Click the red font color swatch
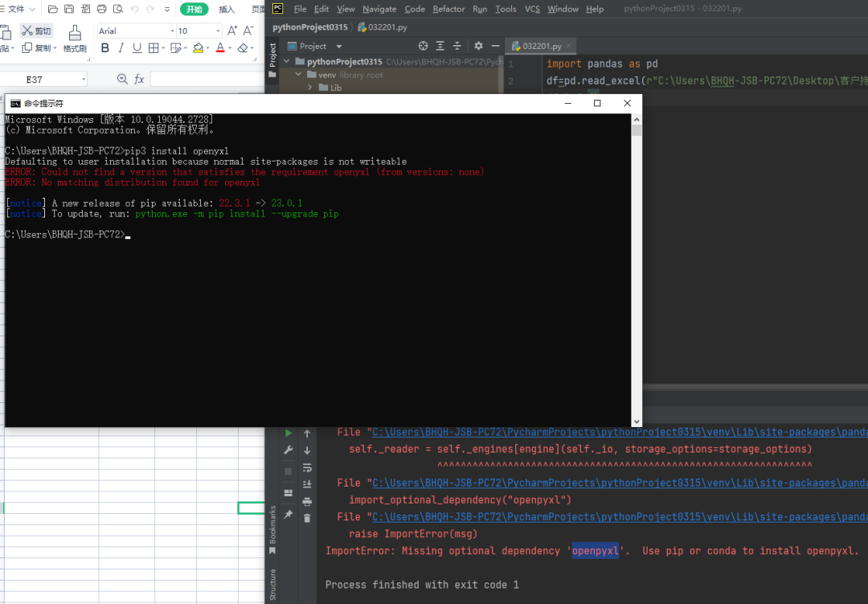The width and height of the screenshot is (868, 604). 220,48
